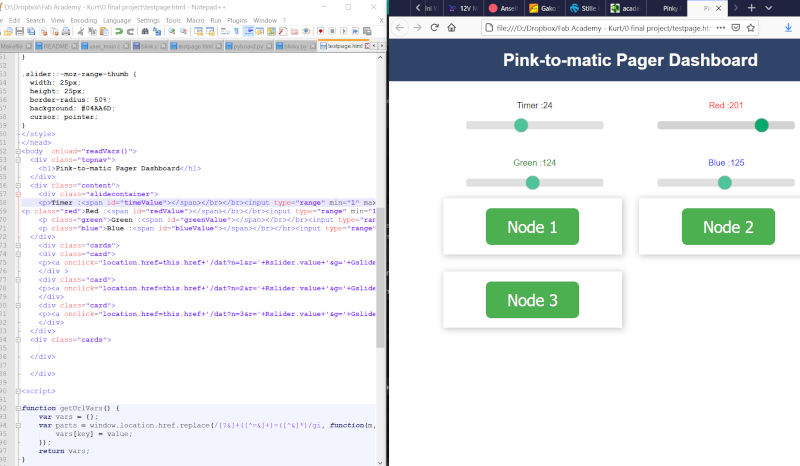Open Firefox list all tabs dropdown arrow
800x466 pixels.
(769, 8)
